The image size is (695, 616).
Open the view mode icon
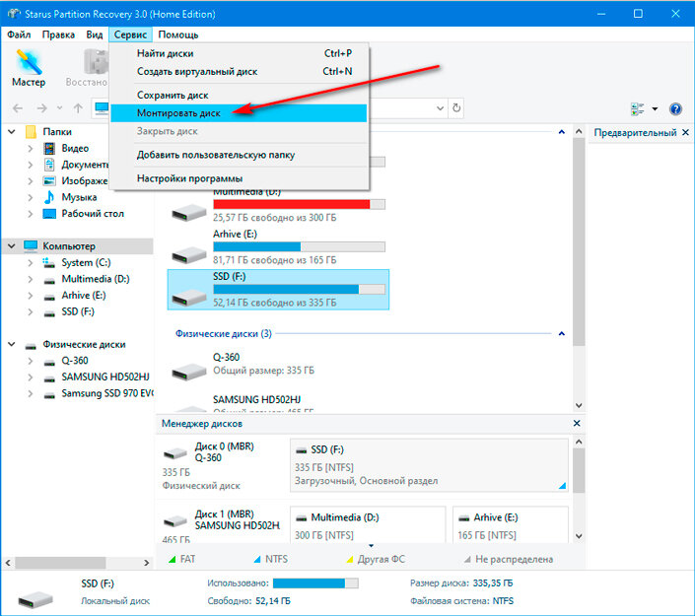pos(638,108)
